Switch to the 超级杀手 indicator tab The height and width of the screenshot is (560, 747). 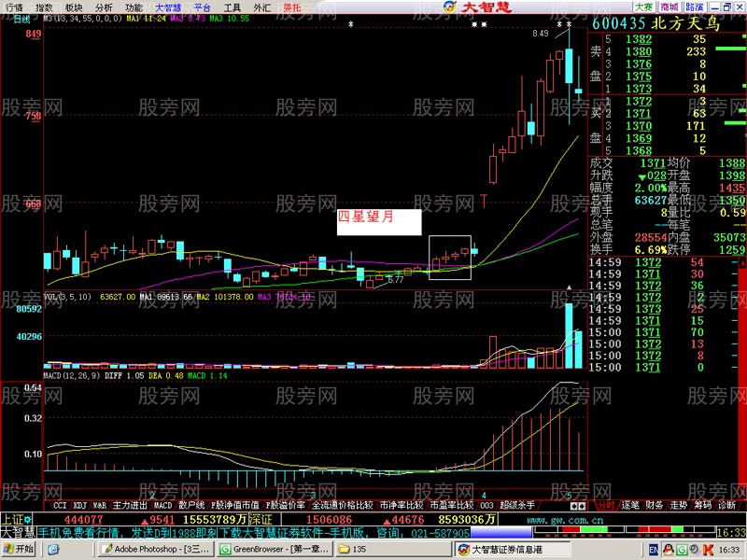tap(517, 505)
